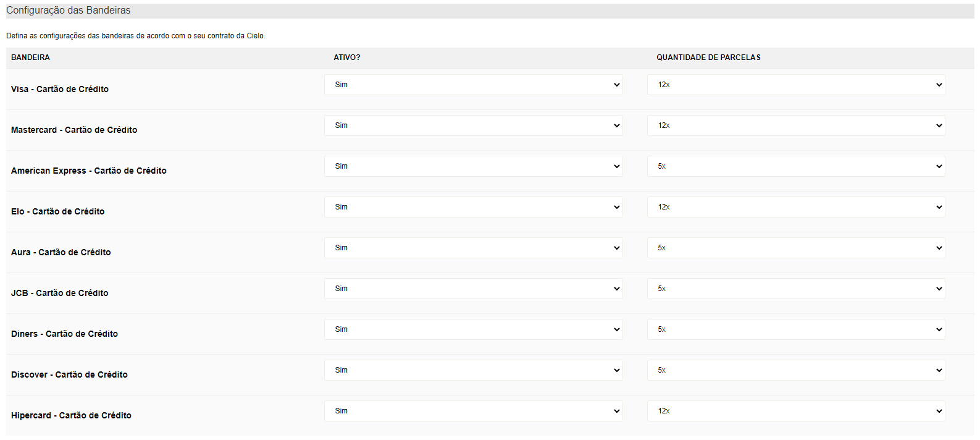Expand Elo installments quantity dropdown
Image resolution: width=980 pixels, height=440 pixels.
pos(795,207)
